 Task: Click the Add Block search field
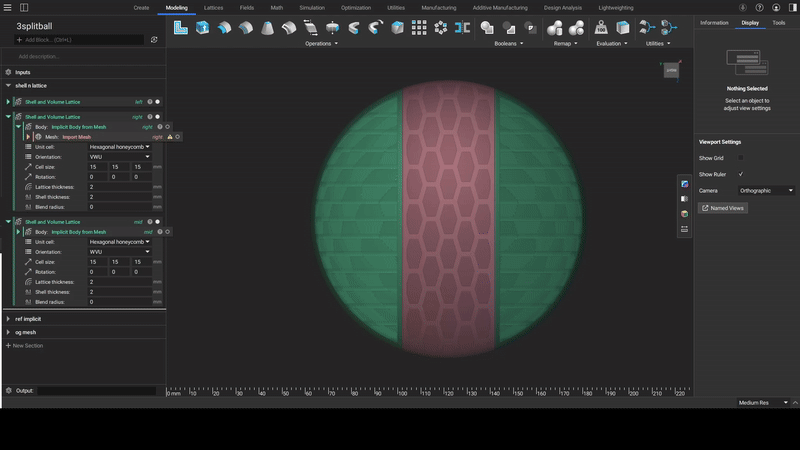[x=80, y=40]
